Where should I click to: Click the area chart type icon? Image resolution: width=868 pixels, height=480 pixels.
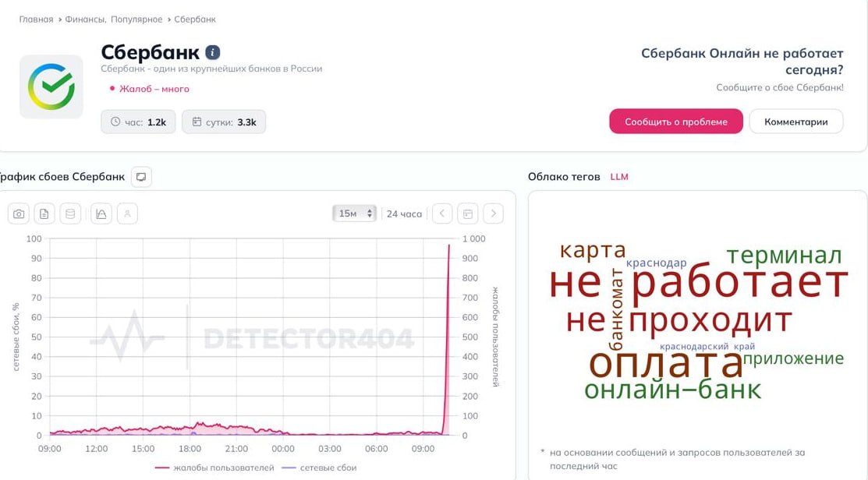(x=101, y=214)
